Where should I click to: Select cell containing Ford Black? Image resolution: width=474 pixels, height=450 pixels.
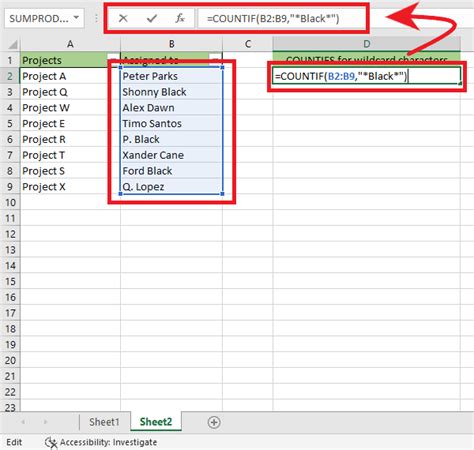point(171,171)
